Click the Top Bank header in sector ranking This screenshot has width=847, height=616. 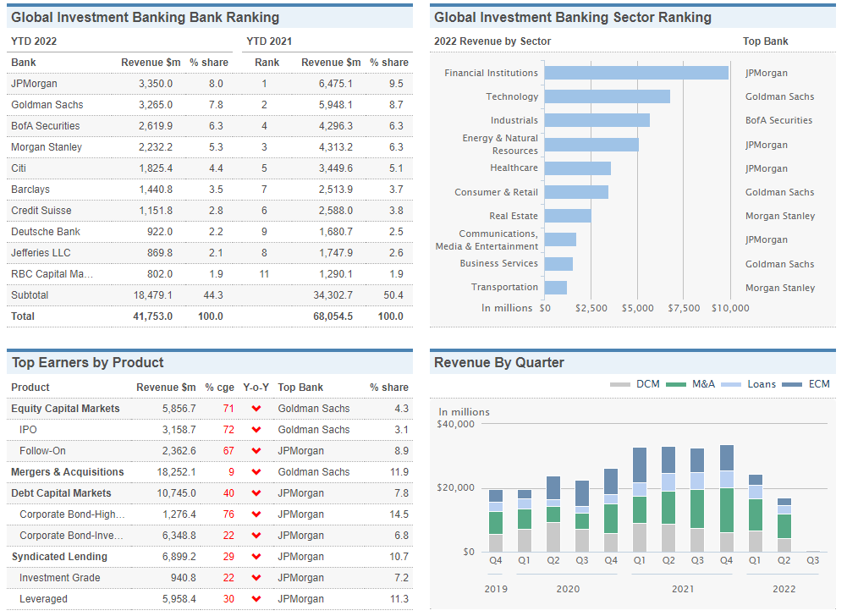[x=766, y=41]
